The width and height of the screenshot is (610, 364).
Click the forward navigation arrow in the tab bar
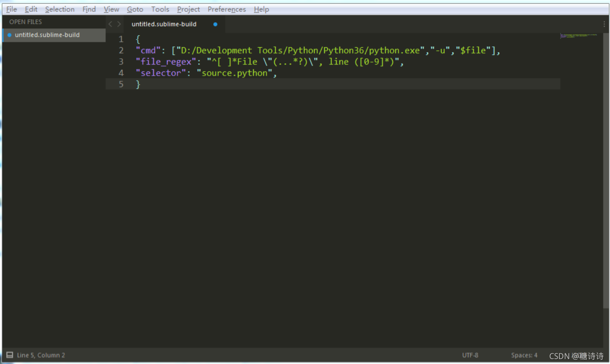coord(119,24)
